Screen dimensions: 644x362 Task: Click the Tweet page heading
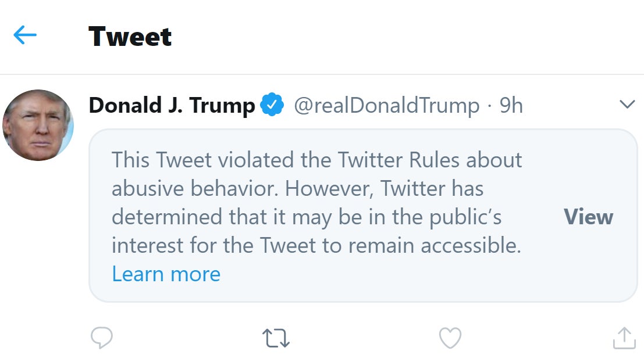click(130, 37)
